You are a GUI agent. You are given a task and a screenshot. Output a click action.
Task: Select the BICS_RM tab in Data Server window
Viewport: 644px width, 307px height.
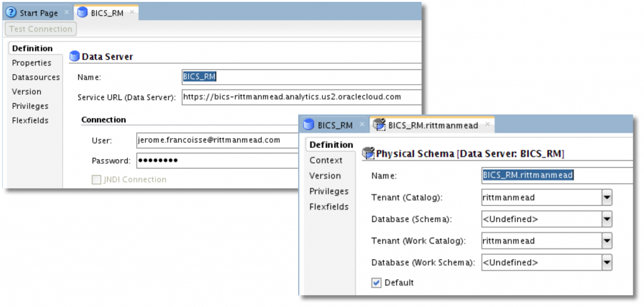pyautogui.click(x=106, y=13)
